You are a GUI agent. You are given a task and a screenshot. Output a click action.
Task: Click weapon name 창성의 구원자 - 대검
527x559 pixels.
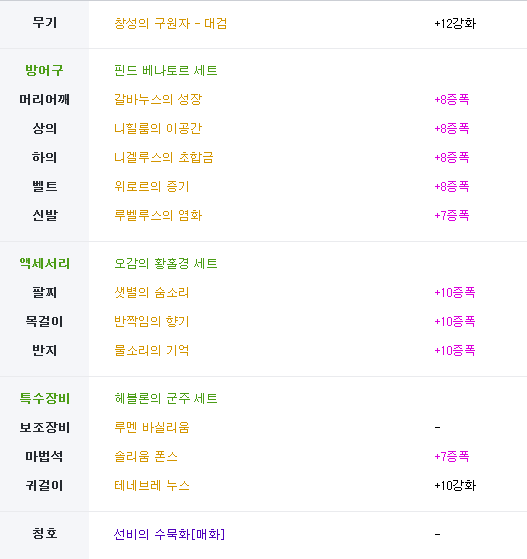click(170, 24)
